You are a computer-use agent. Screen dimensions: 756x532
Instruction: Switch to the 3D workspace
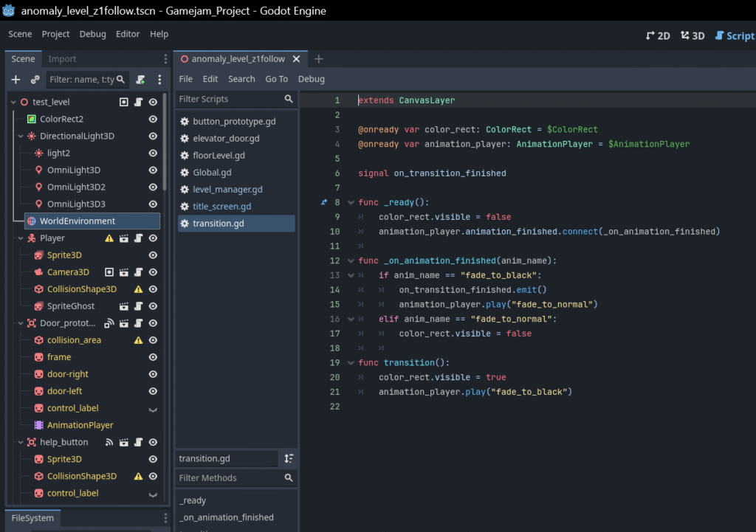coord(693,35)
